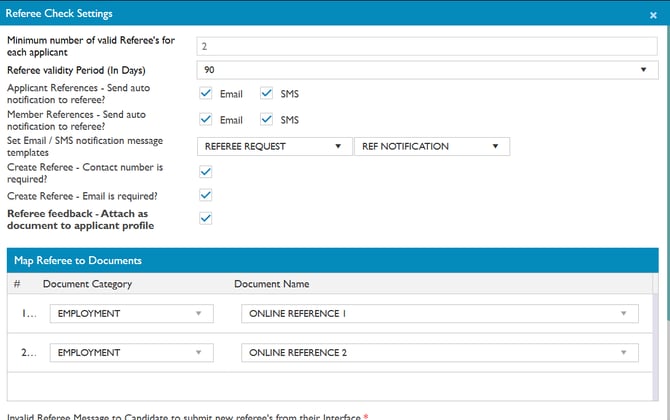Close the Referee Check Settings dialog
The width and height of the screenshot is (670, 420).
click(x=653, y=15)
